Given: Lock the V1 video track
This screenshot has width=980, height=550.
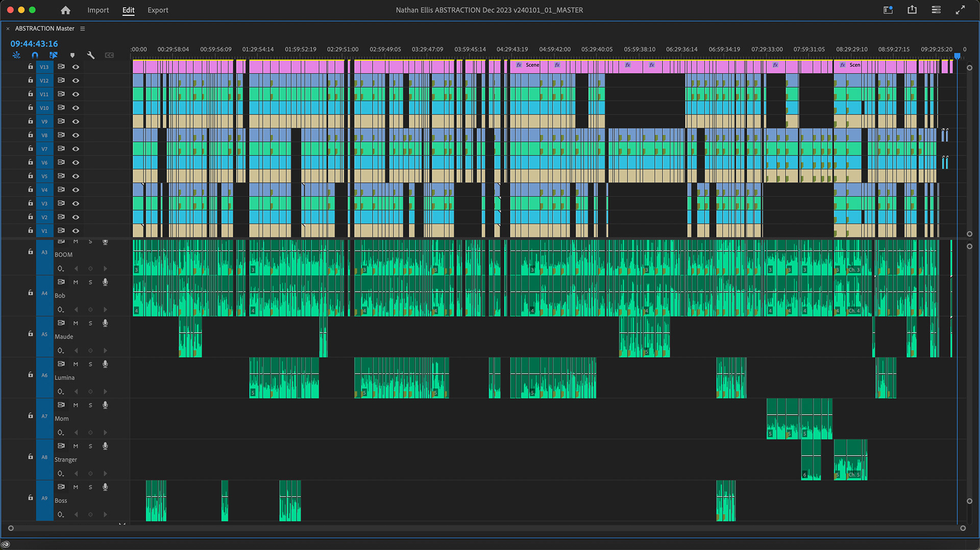Looking at the screenshot, I should tap(30, 231).
